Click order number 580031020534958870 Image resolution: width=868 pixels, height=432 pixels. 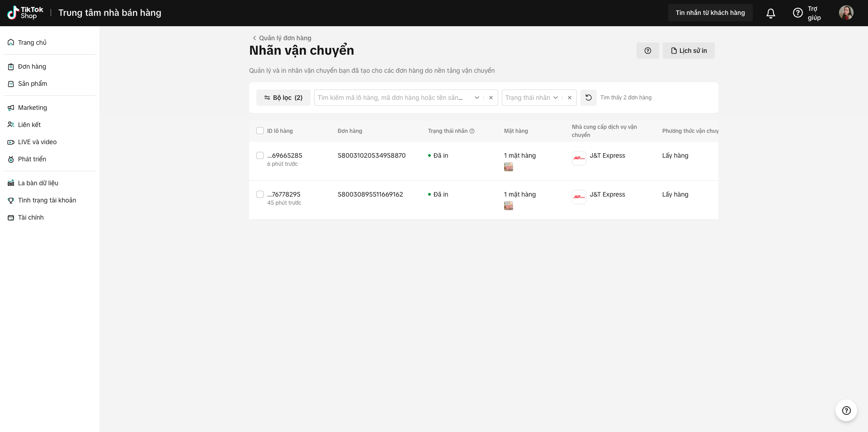click(372, 155)
